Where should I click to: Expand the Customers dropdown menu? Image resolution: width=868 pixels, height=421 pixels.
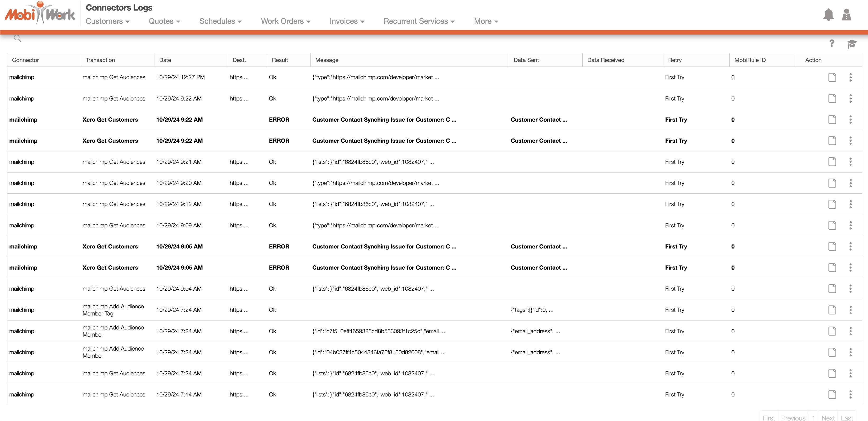pos(107,21)
